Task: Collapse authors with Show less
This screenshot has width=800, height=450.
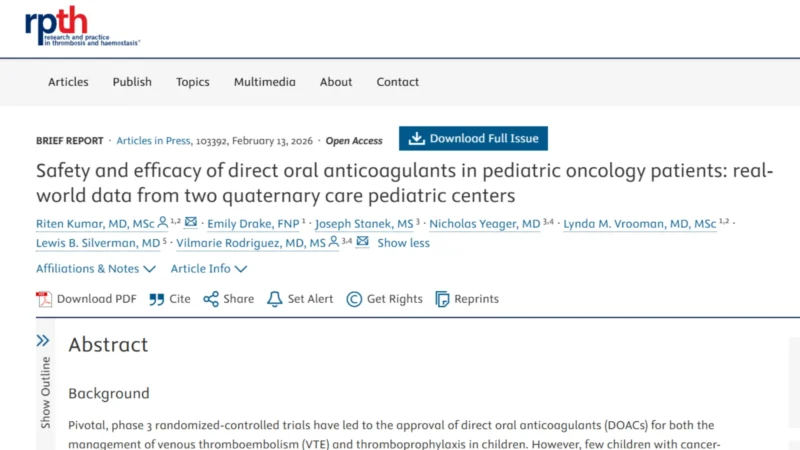Action: pos(404,243)
